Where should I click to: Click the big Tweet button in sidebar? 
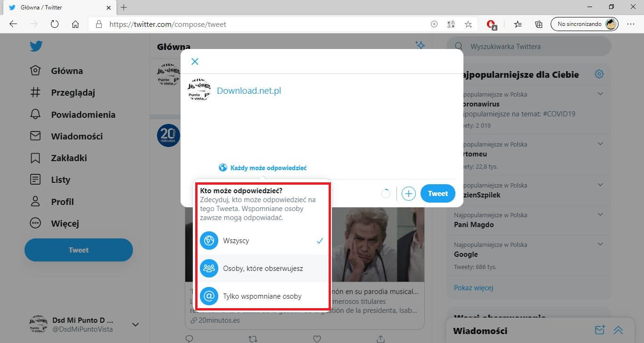(79, 250)
